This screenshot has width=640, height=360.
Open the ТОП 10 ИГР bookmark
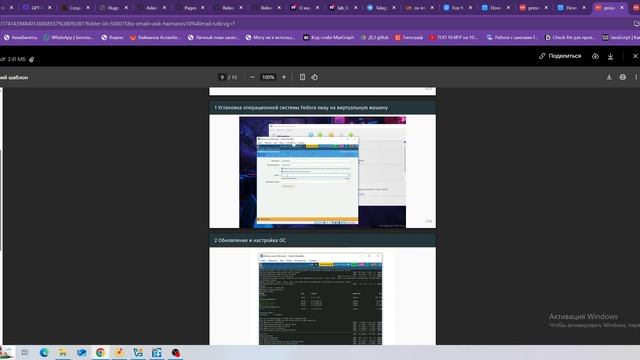[x=453, y=38]
